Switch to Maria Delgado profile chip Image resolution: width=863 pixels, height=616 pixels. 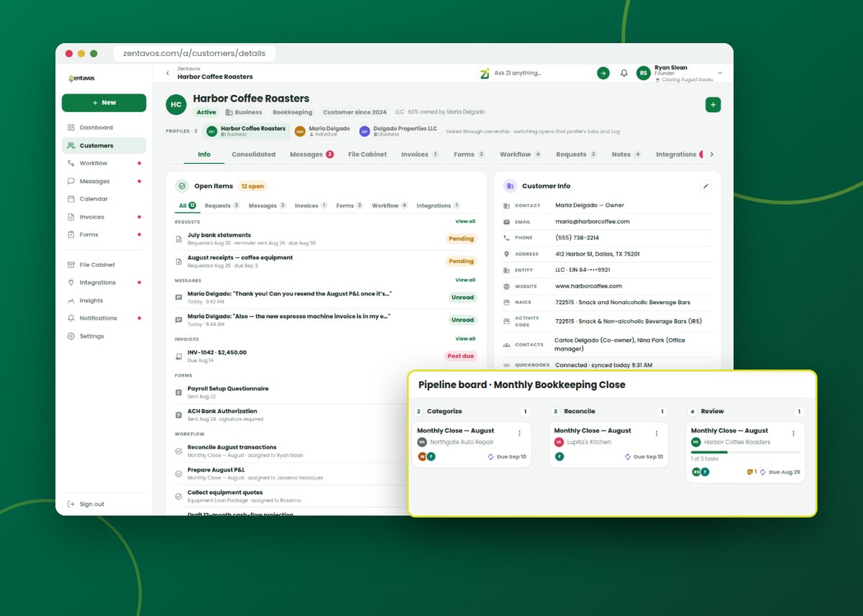tap(321, 131)
